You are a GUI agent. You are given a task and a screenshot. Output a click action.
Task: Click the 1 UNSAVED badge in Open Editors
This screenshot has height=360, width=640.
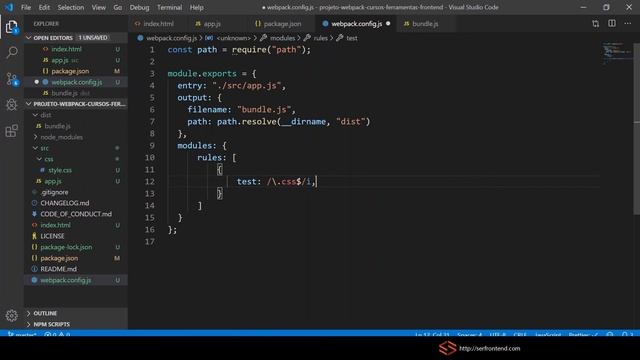(93, 38)
